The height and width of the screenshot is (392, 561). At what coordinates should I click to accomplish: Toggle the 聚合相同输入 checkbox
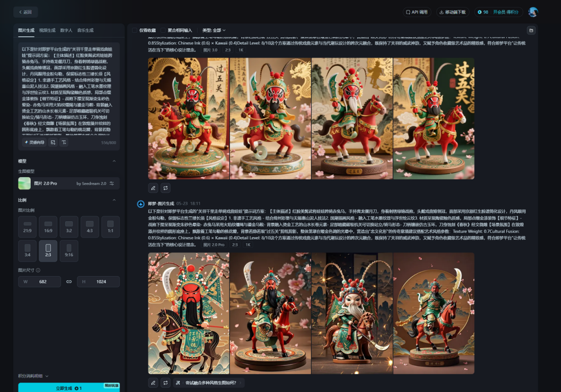point(163,31)
